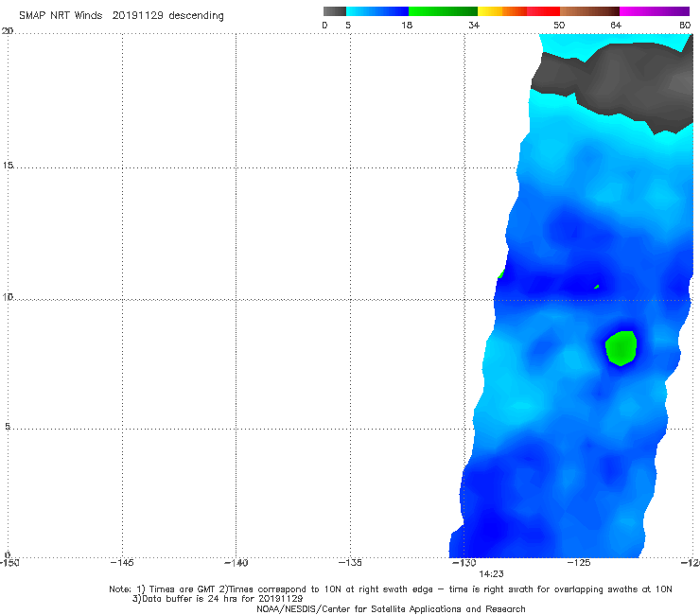
Task: Click the brown segment of the color bar
Action: (x=589, y=11)
